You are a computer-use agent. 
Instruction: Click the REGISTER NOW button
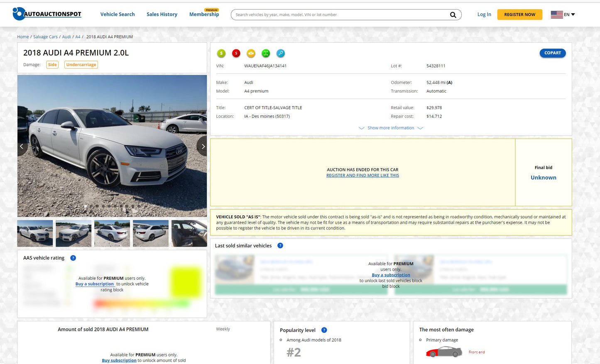[x=519, y=14]
